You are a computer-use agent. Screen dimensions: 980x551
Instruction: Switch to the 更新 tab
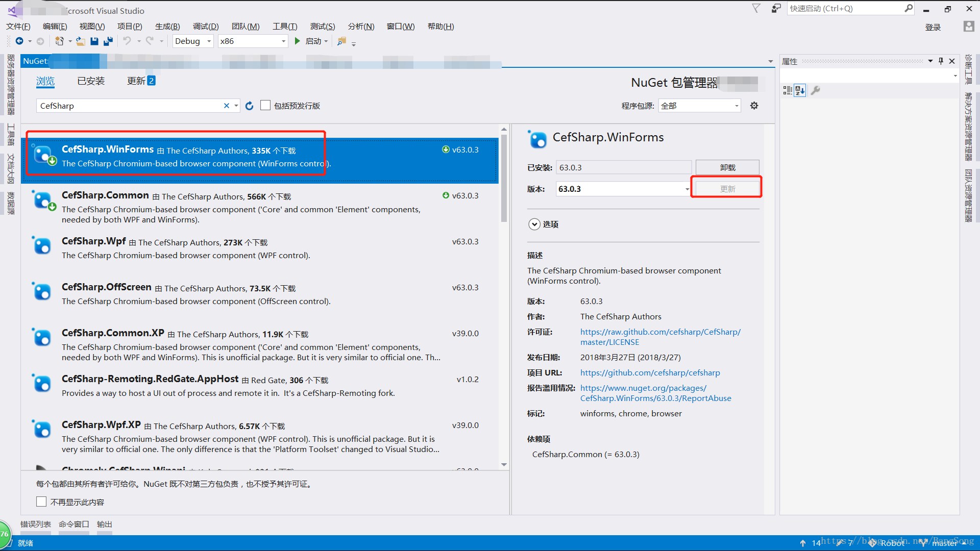141,81
